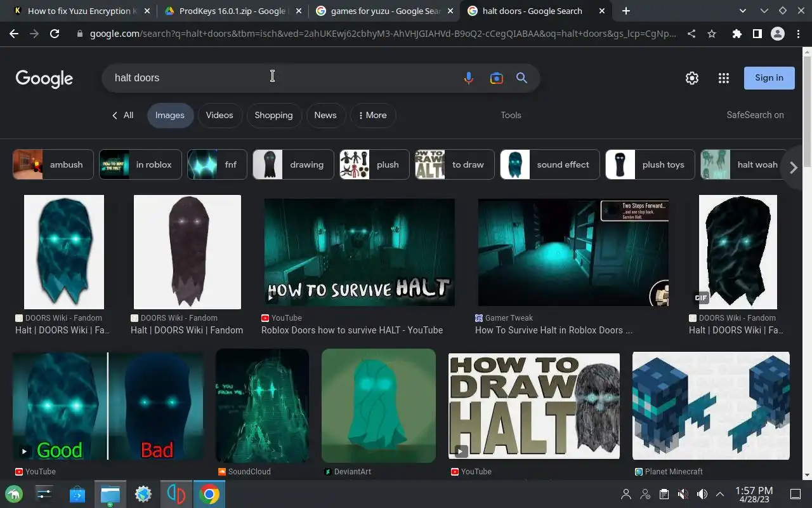The image size is (812, 508).
Task: Open the clipboard tray icon
Action: click(664, 494)
